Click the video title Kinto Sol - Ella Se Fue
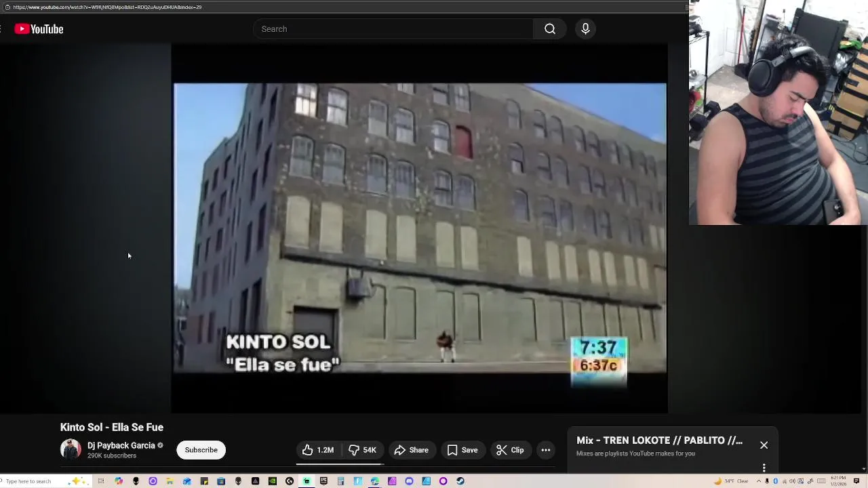 pyautogui.click(x=112, y=427)
